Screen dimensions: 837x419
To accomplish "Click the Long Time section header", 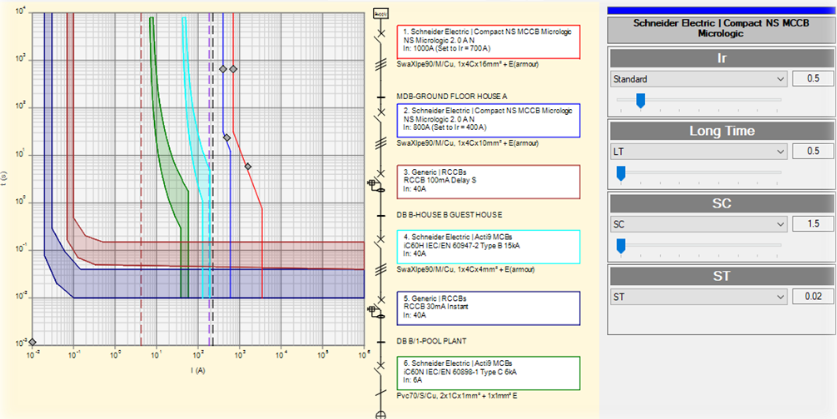I will click(722, 131).
